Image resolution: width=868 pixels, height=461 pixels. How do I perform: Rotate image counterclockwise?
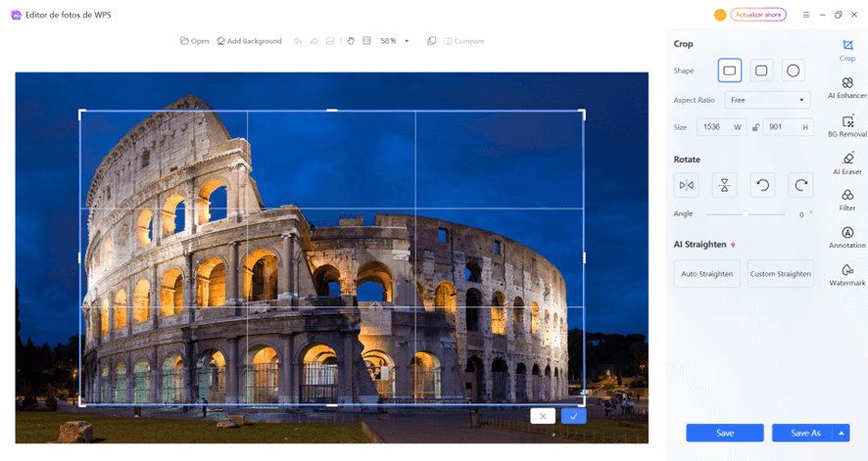tap(762, 185)
